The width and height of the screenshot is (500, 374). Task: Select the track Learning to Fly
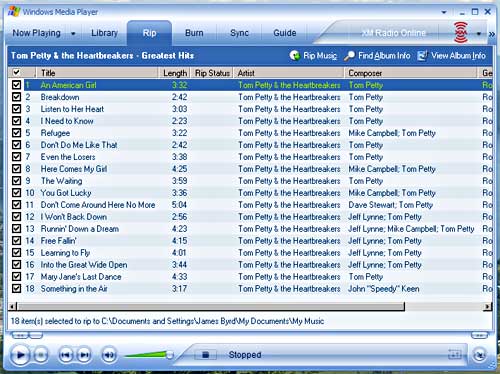pos(65,253)
